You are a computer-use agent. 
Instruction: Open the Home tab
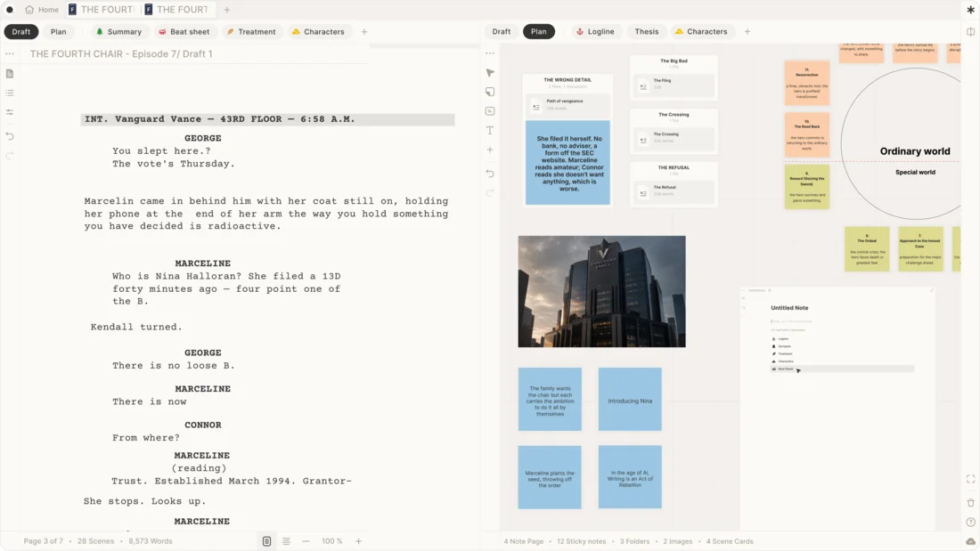42,10
